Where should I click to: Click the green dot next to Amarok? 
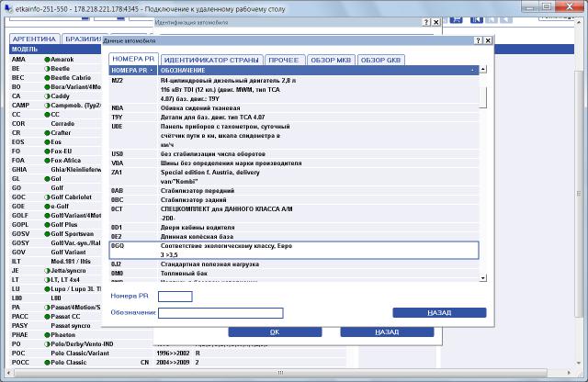pos(47,60)
